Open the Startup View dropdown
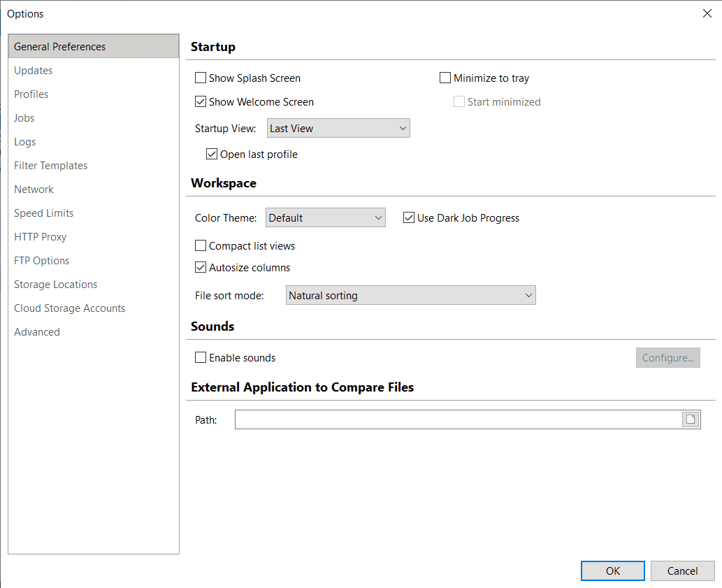Image resolution: width=722 pixels, height=588 pixels. pyautogui.click(x=338, y=129)
